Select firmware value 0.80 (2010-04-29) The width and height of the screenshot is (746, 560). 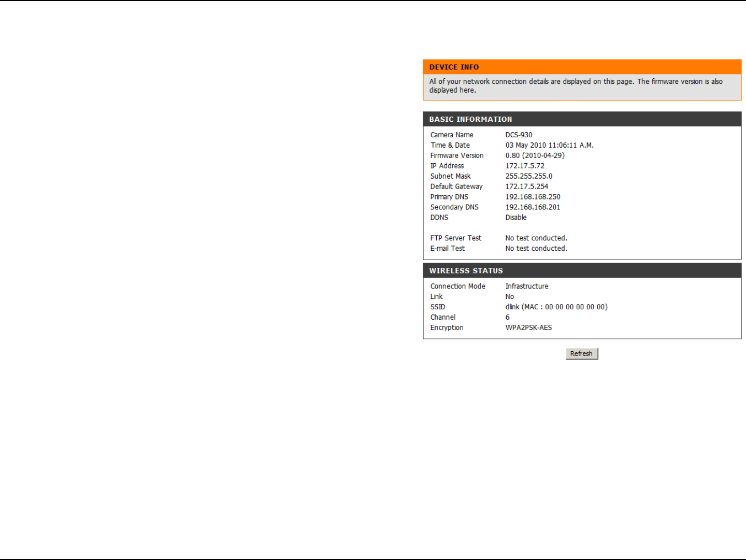(535, 155)
